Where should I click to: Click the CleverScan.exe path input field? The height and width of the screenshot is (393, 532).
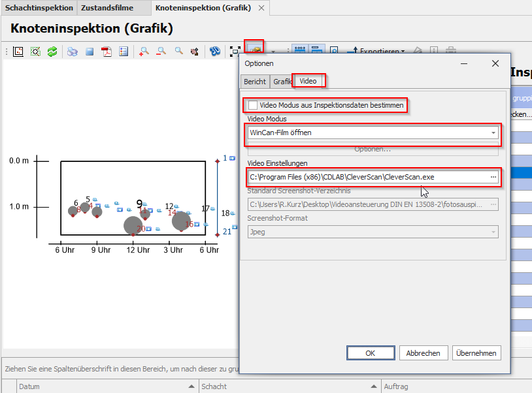(366, 177)
